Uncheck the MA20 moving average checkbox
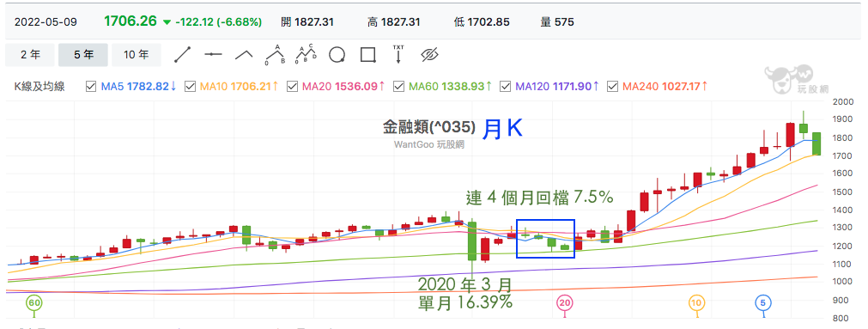The width and height of the screenshot is (868, 329). (x=292, y=87)
